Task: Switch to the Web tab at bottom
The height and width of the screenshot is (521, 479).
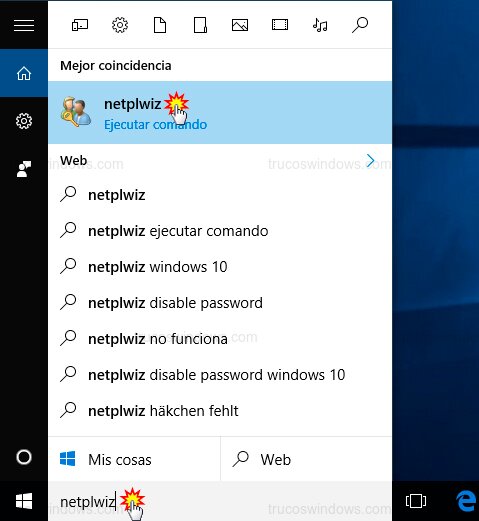Action: pos(306,459)
